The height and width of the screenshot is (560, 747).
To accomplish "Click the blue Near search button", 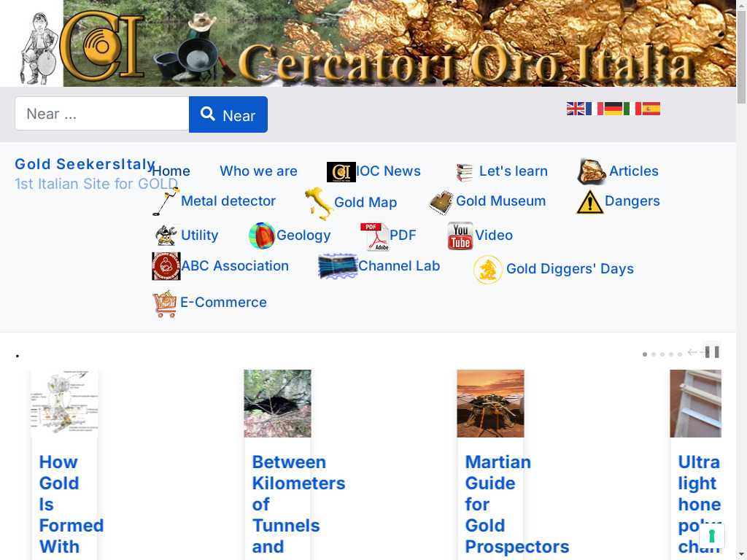I will click(x=228, y=114).
